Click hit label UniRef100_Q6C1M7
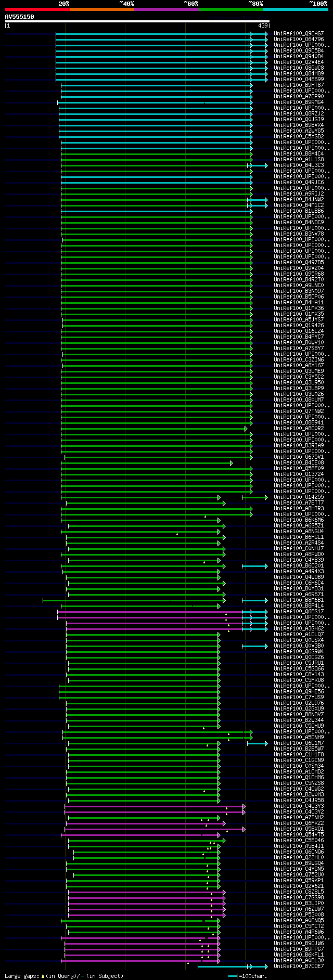This screenshot has width=333, height=980. (x=299, y=743)
